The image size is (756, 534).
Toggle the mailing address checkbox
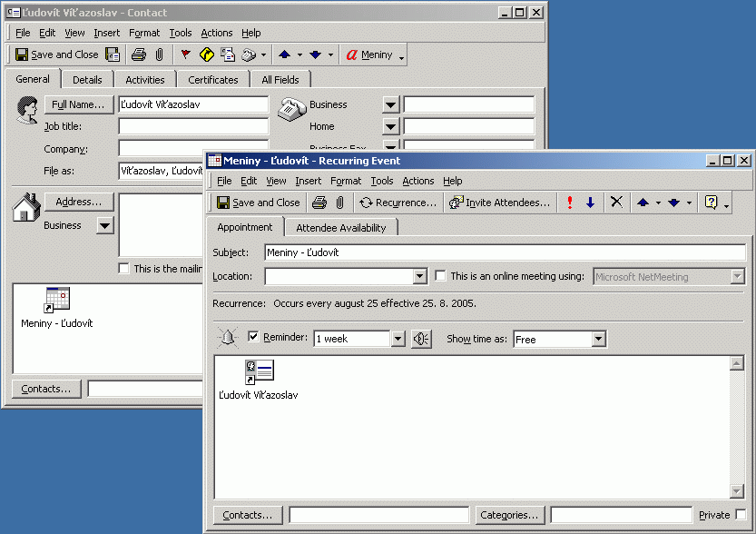124,269
